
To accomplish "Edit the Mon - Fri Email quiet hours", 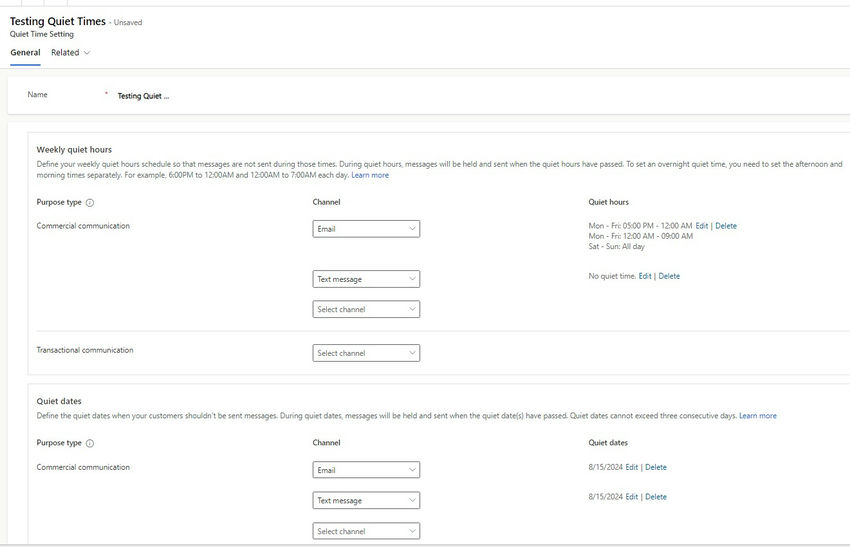I will pos(702,226).
